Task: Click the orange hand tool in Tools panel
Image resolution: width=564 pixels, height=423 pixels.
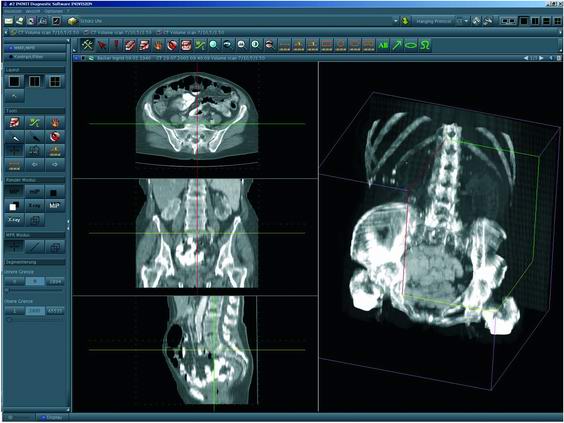Action: click(55, 123)
